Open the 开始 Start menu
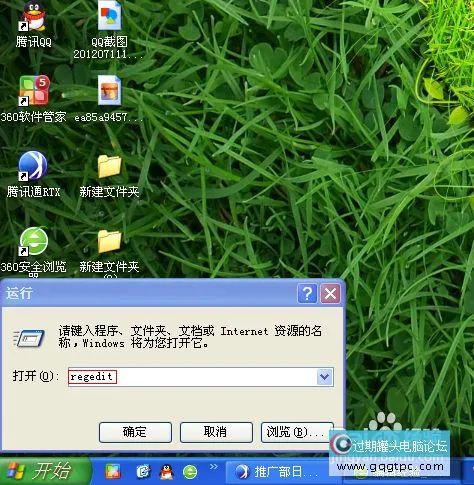Screen dimensions: 474x485 pyautogui.click(x=45, y=471)
